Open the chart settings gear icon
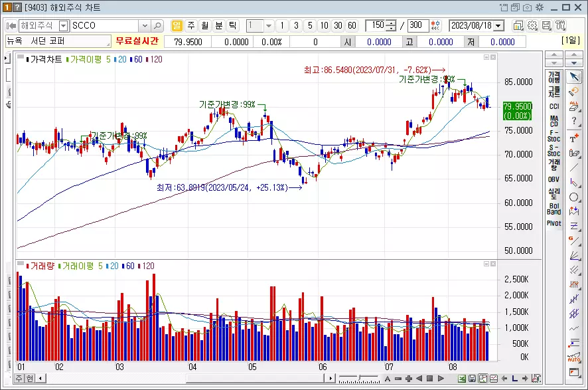The width and height of the screenshot is (588, 390). [533, 25]
